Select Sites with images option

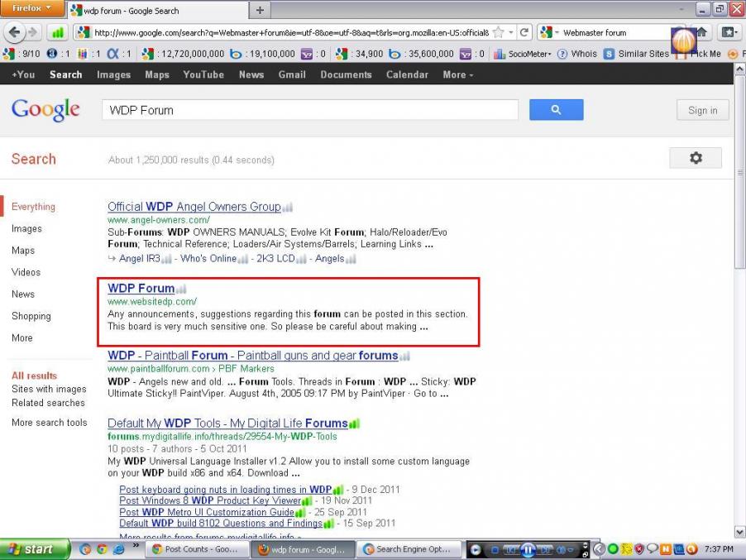click(49, 389)
